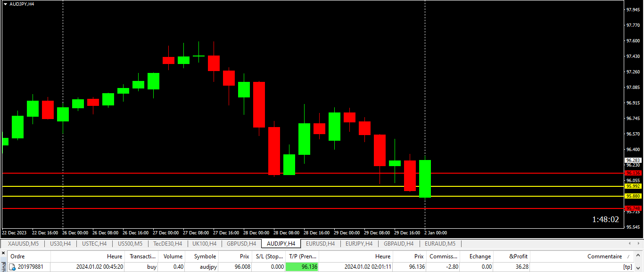Image resolution: width=644 pixels, height=272 pixels.
Task: Click the AUDJPY,H4 chart title arrow
Action: tap(5, 4)
